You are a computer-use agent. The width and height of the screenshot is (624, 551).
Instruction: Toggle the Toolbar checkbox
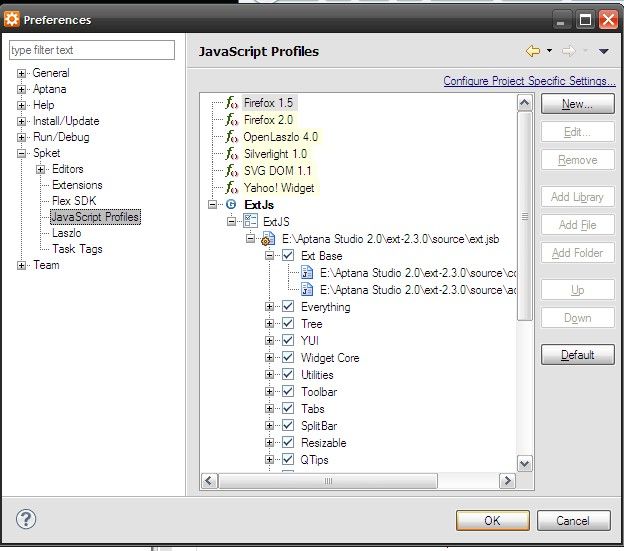click(288, 391)
